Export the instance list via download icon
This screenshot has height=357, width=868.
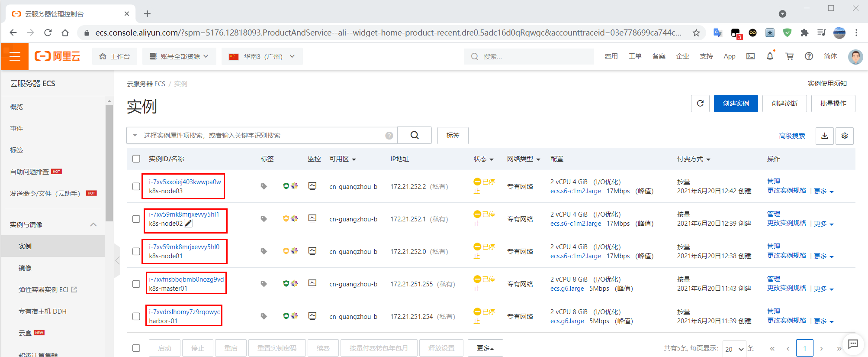(825, 136)
